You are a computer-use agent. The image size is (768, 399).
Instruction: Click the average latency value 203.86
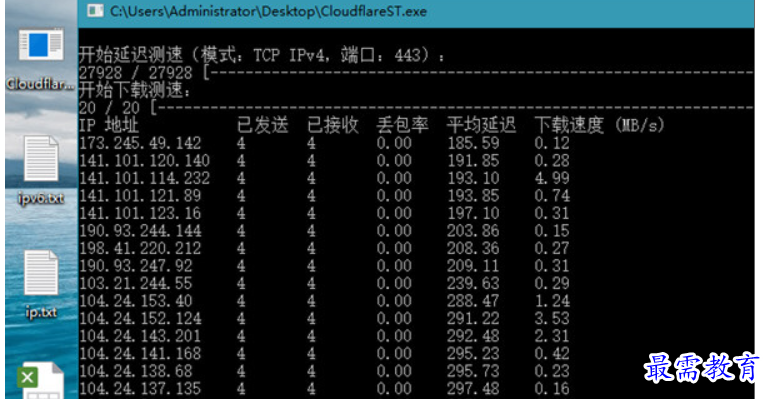click(473, 231)
